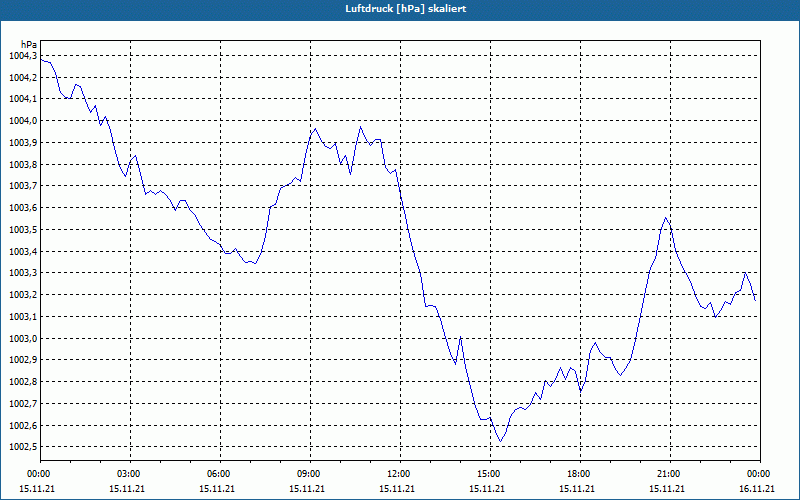Click the '00:00' time label above '16.11.21'
The height and width of the screenshot is (500, 800).
click(758, 474)
